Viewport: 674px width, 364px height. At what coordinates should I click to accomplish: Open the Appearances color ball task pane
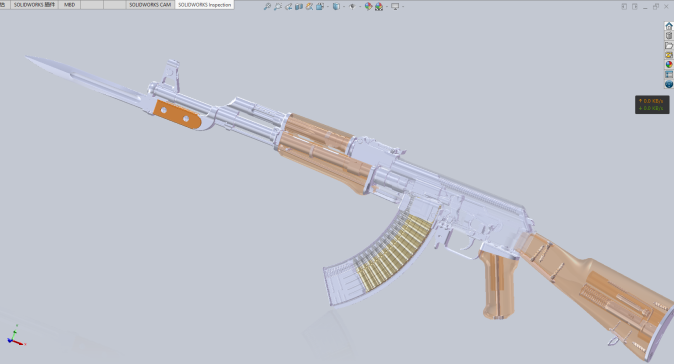(669, 64)
